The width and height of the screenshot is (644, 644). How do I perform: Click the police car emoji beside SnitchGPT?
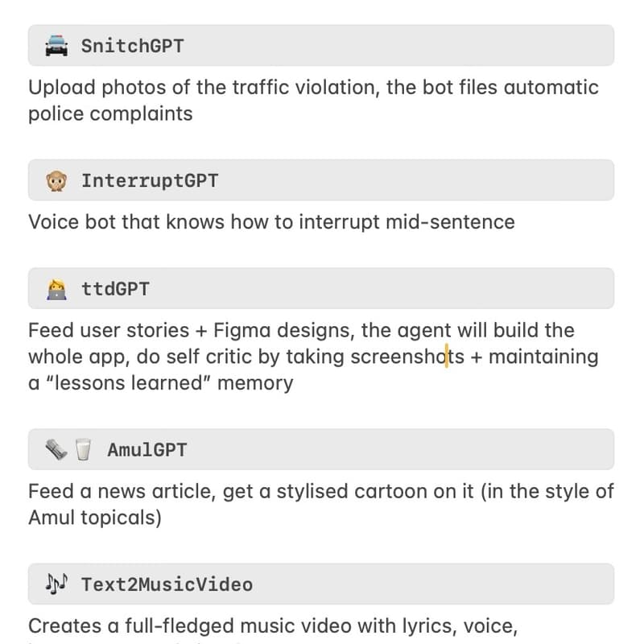tap(56, 46)
